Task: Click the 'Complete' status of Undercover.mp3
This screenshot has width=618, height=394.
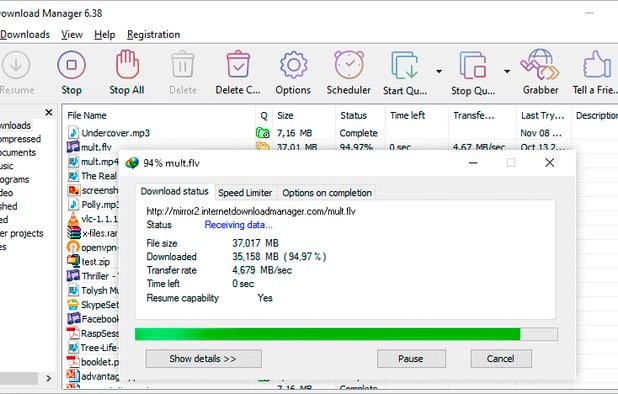Action: (x=359, y=133)
